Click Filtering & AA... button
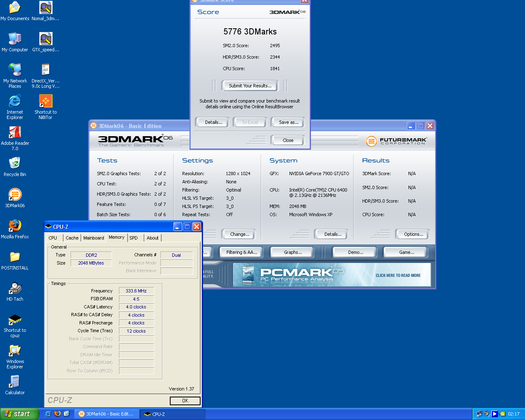525x420 pixels. tap(242, 252)
